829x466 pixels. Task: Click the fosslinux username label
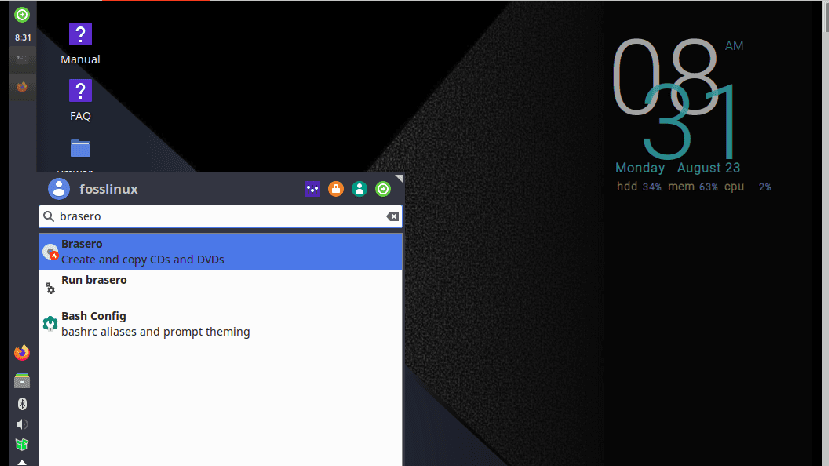click(108, 189)
